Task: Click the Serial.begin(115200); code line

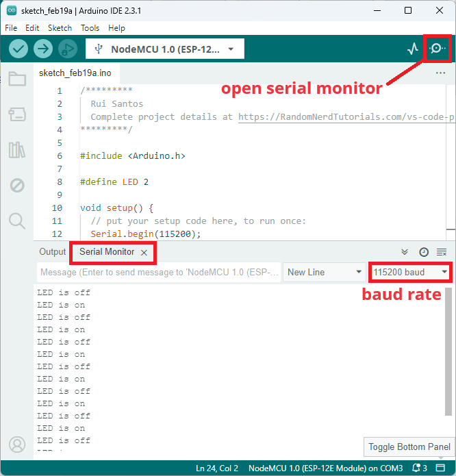Action: [146, 234]
